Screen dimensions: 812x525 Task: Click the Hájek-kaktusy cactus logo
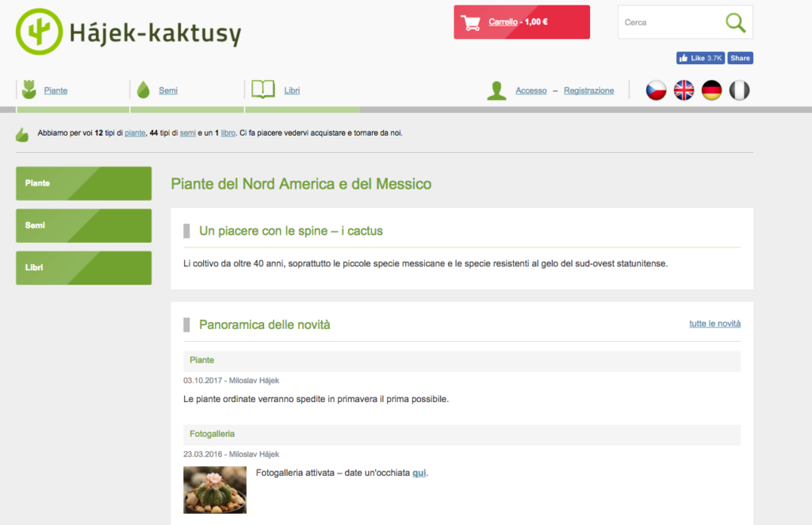pos(40,32)
